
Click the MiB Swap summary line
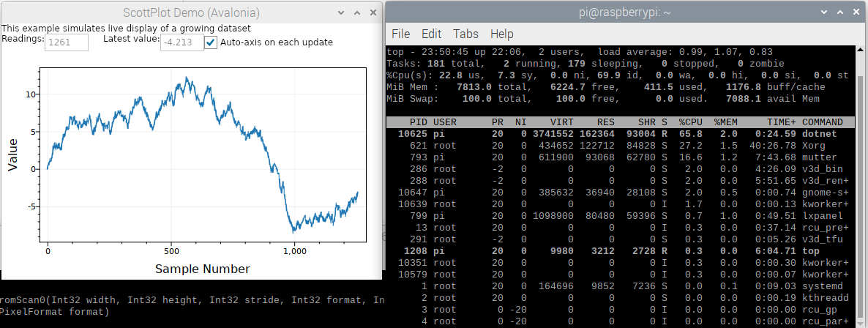pos(603,99)
